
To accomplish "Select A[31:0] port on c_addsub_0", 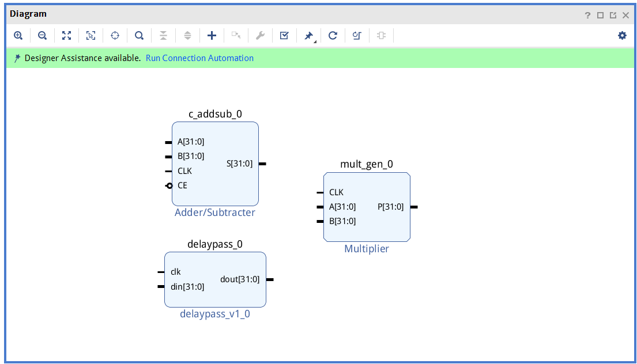I will [x=191, y=142].
